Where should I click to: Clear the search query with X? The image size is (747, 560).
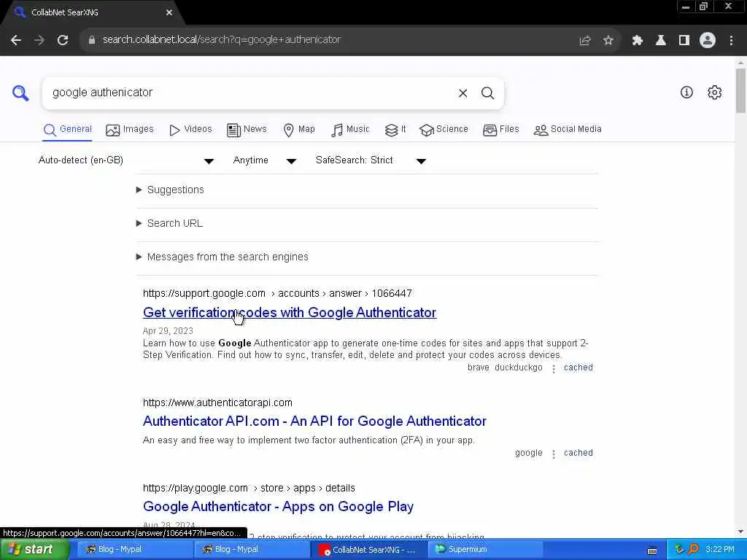[x=462, y=93]
